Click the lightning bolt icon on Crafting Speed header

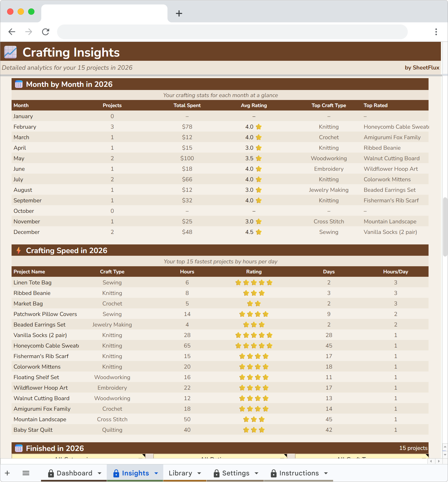[18, 250]
